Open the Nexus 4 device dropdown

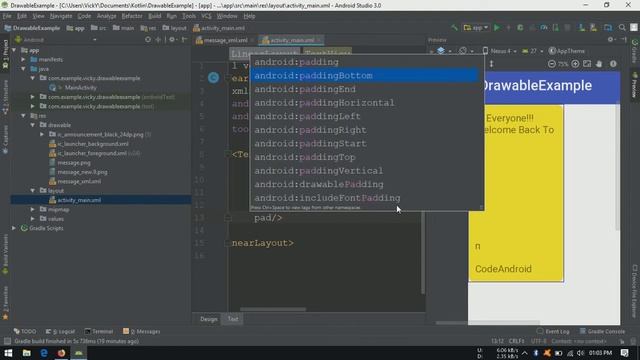coord(499,51)
